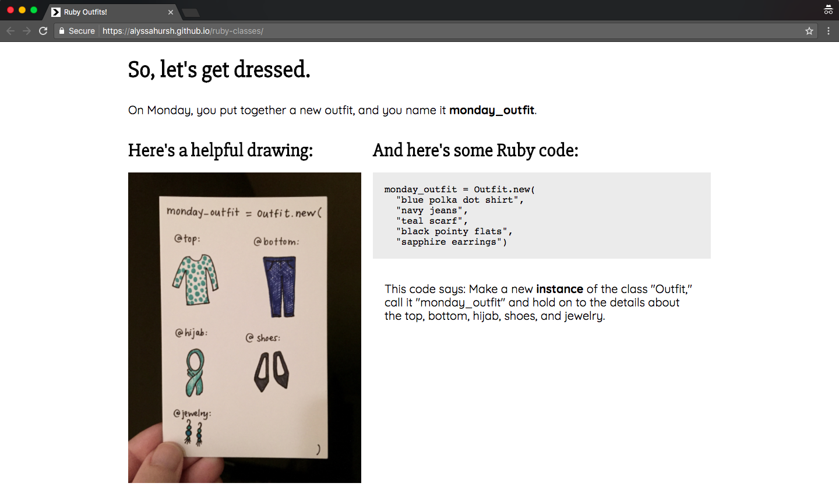Click the incognito icon in the title bar

828,10
